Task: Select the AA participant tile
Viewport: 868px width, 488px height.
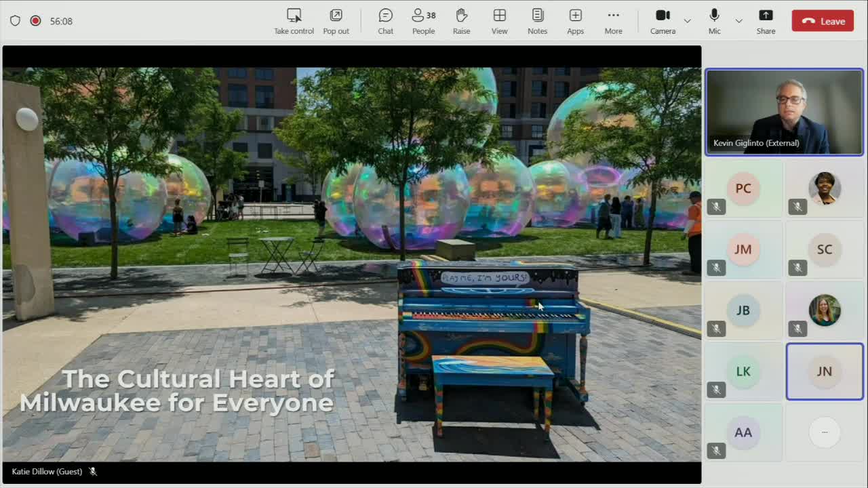Action: click(x=744, y=432)
